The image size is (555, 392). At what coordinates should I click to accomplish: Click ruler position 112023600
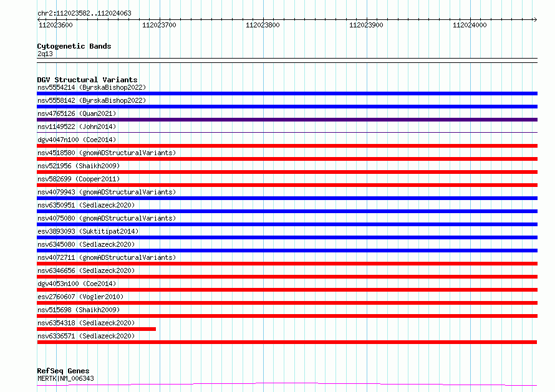[x=55, y=25]
